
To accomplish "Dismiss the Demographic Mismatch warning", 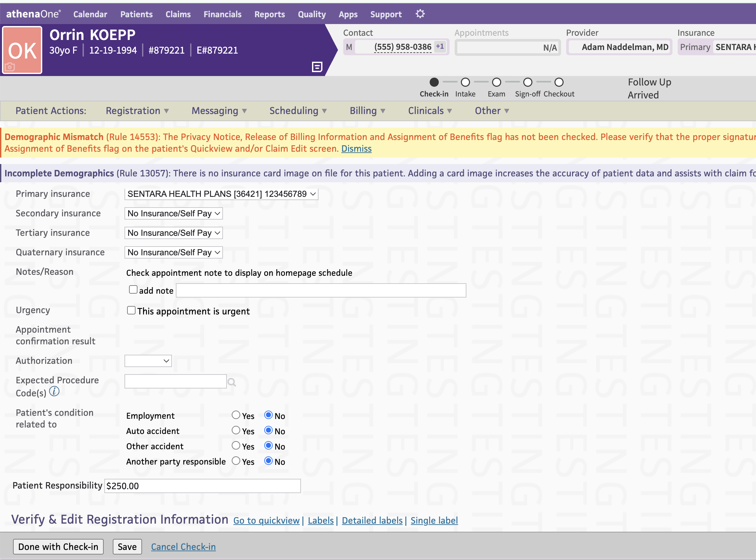I will click(x=356, y=148).
